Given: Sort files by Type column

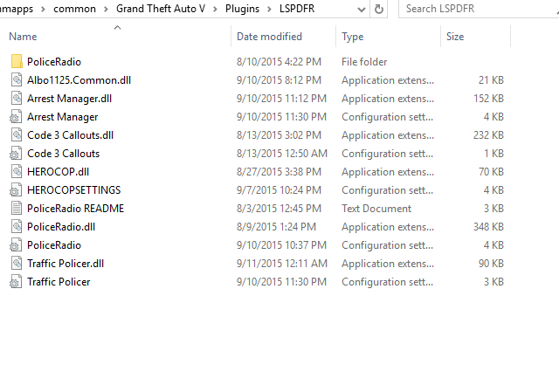Looking at the screenshot, I should pos(353,37).
